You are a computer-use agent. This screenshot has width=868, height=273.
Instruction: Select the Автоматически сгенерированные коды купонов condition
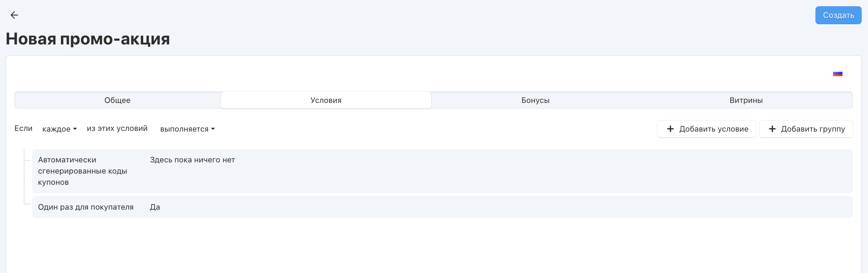pos(82,171)
